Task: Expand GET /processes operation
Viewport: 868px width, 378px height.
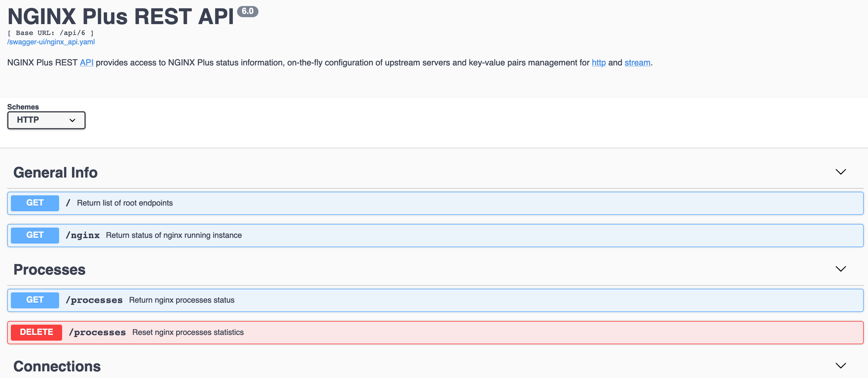Action: click(x=435, y=300)
